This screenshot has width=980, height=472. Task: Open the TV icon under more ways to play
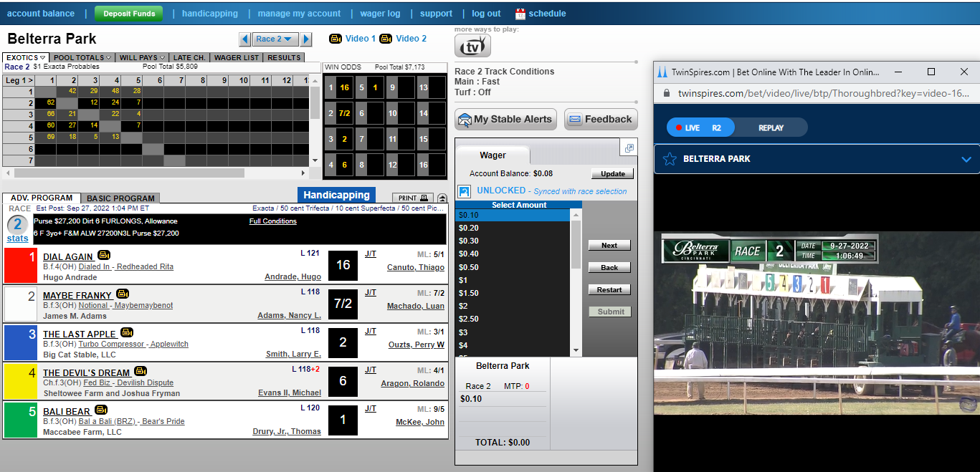pos(472,47)
